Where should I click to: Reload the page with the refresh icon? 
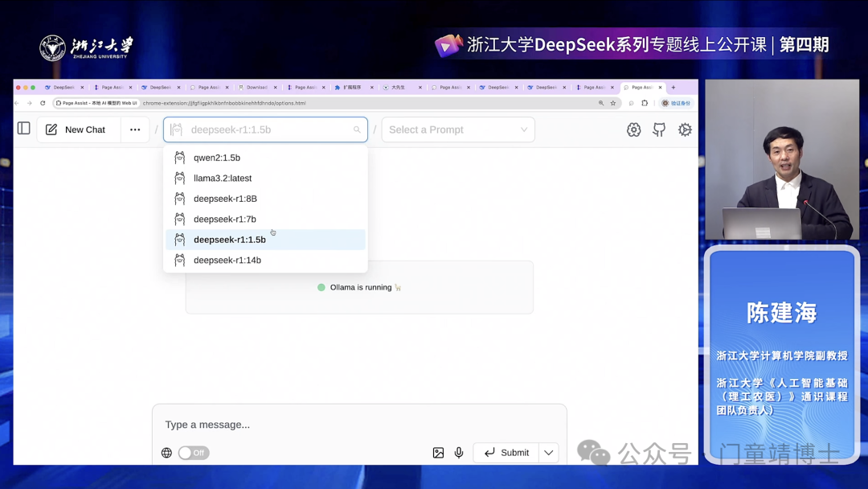pyautogui.click(x=43, y=103)
